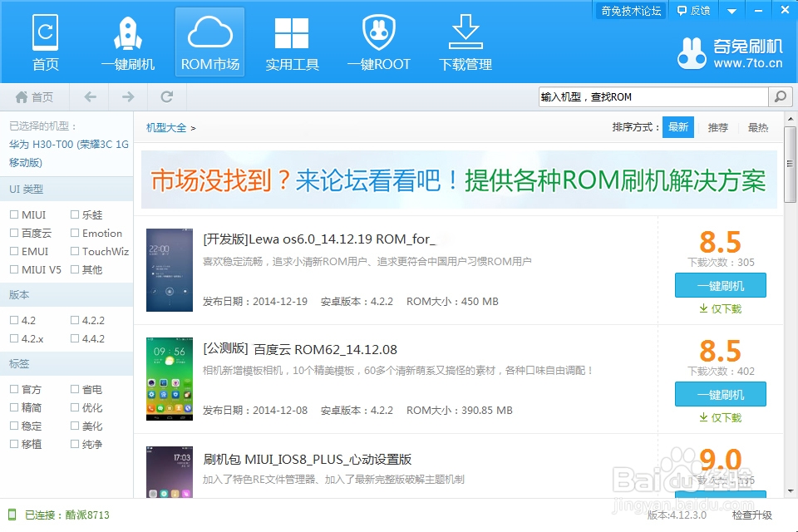Check the 4.2 version checkbox
The image size is (798, 532).
(x=14, y=320)
